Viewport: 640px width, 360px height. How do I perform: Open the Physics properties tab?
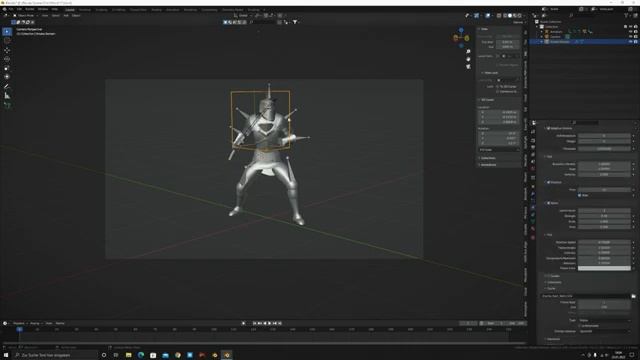(x=533, y=208)
